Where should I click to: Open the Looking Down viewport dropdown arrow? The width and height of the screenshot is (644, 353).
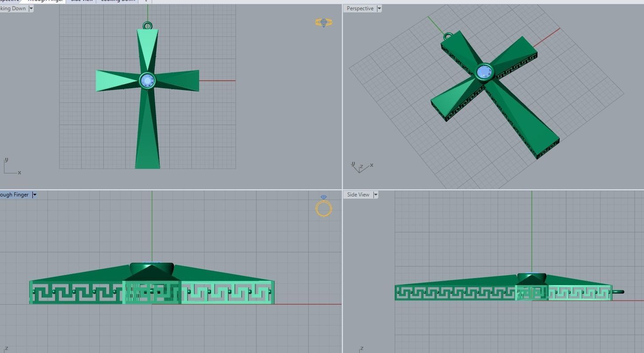[31, 8]
